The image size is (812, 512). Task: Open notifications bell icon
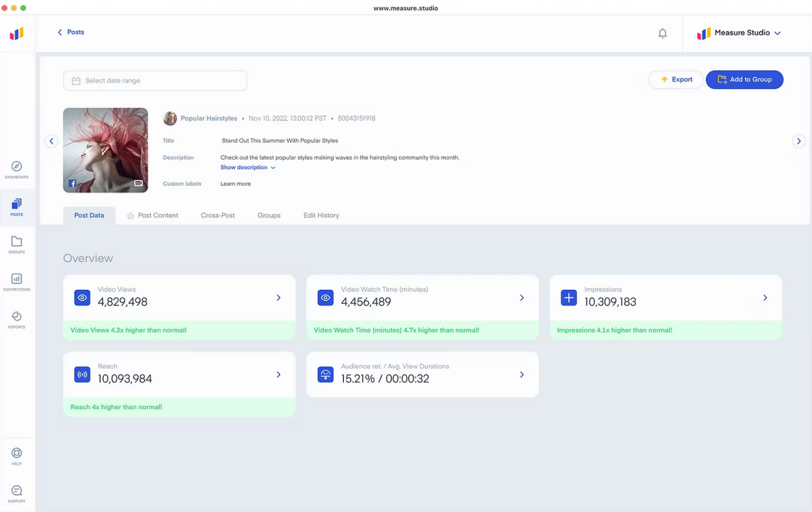pos(662,34)
